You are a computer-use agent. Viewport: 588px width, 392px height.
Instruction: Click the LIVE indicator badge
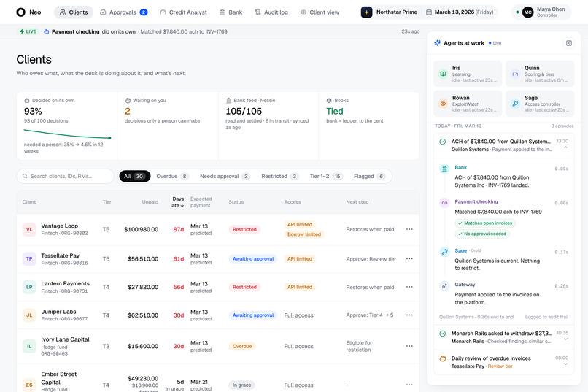pos(28,31)
